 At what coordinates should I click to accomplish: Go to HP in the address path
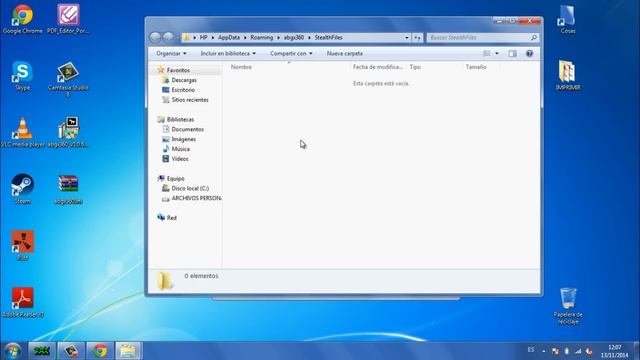[x=203, y=38]
